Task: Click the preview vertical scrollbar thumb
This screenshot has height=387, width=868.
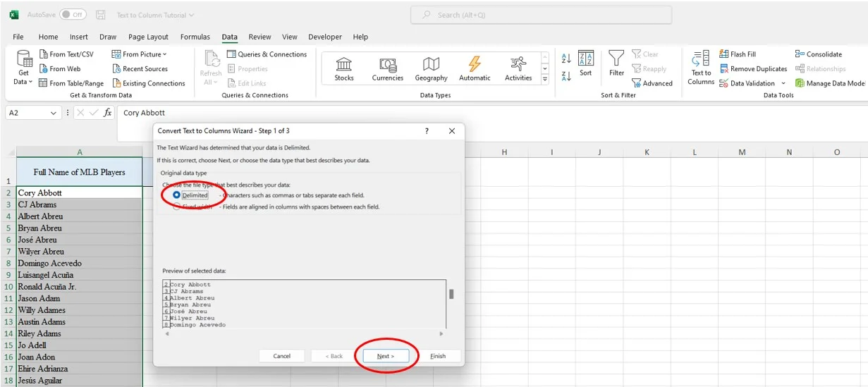Action: pyautogui.click(x=451, y=294)
